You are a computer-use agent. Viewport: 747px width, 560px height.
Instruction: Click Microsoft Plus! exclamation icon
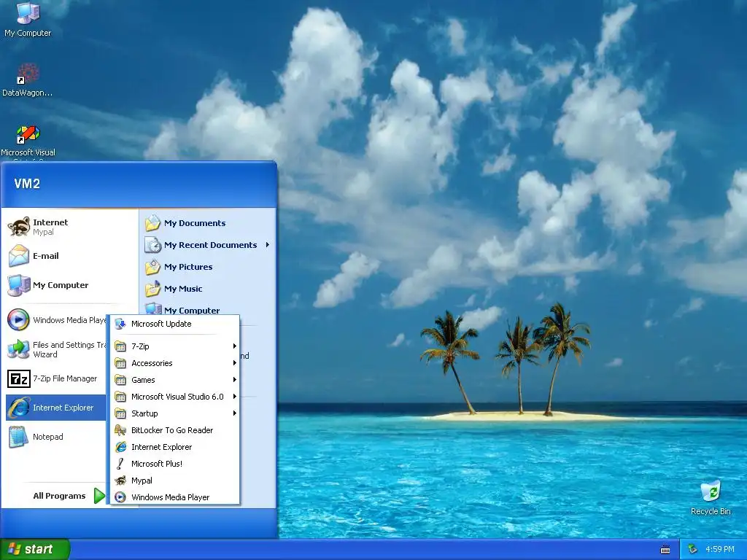pyautogui.click(x=120, y=463)
